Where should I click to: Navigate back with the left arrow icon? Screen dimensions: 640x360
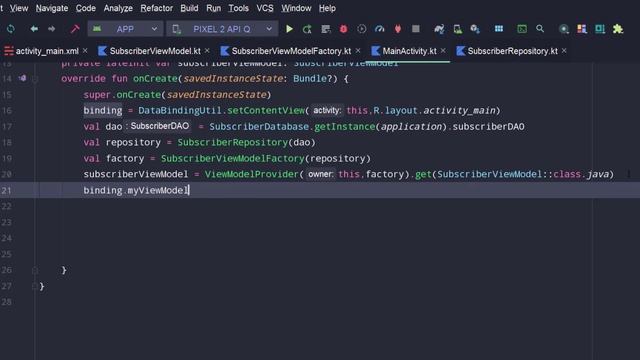tap(34, 29)
